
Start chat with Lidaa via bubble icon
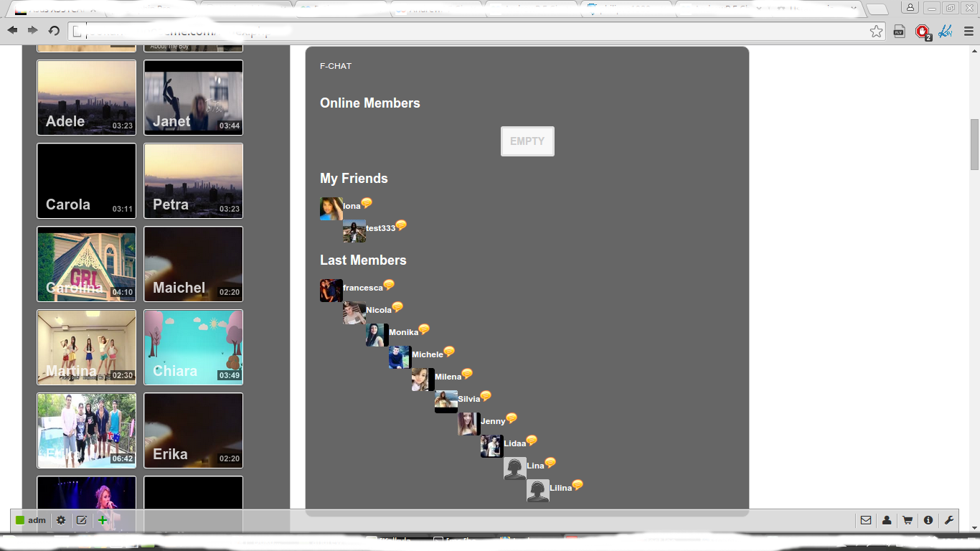click(532, 441)
